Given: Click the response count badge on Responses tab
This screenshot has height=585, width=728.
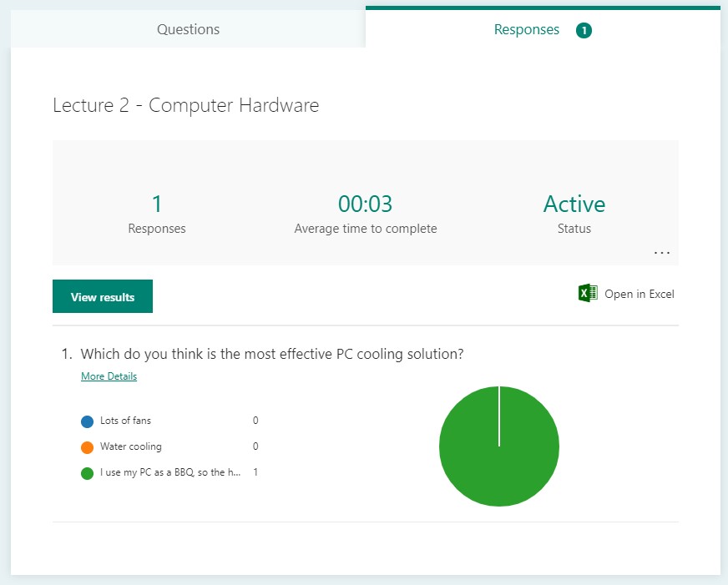Looking at the screenshot, I should pyautogui.click(x=584, y=30).
